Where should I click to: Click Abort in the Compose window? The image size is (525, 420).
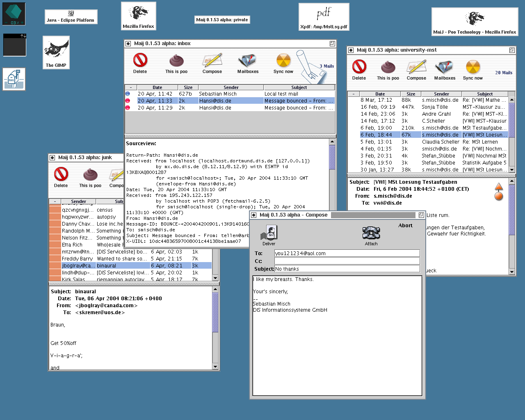click(405, 226)
